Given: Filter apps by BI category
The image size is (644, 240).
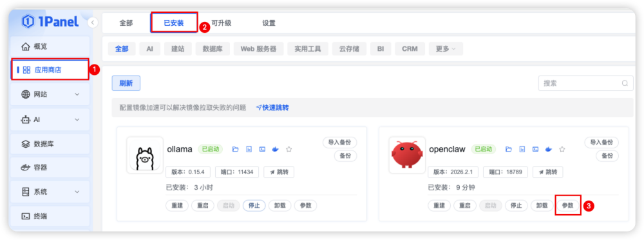Looking at the screenshot, I should [381, 48].
